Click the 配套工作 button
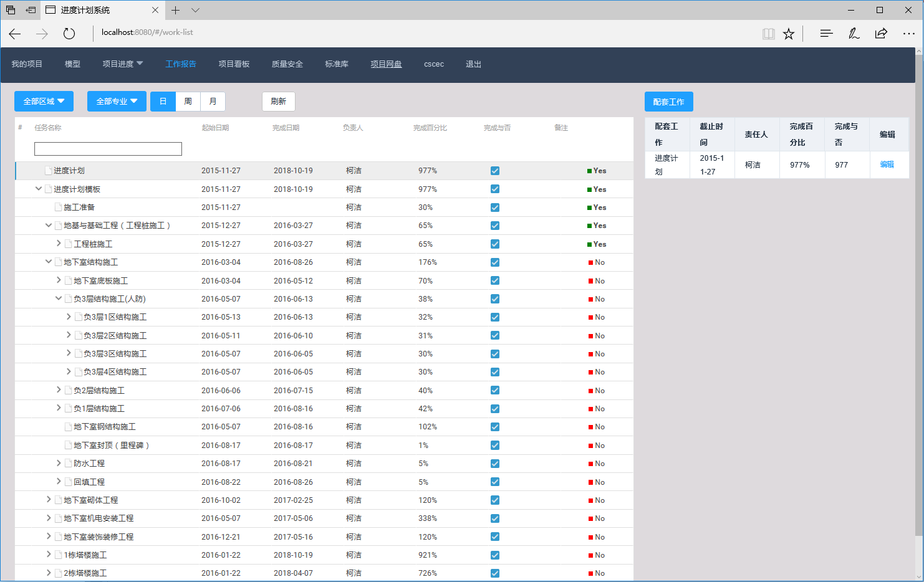924x582 pixels. click(x=669, y=102)
